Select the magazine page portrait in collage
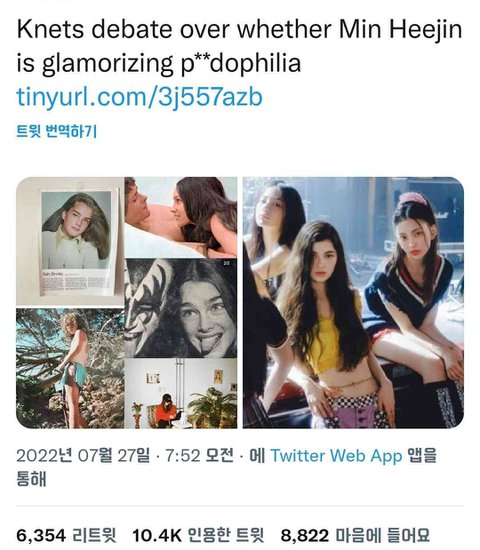Viewport: 480px width, 550px height. [76, 242]
